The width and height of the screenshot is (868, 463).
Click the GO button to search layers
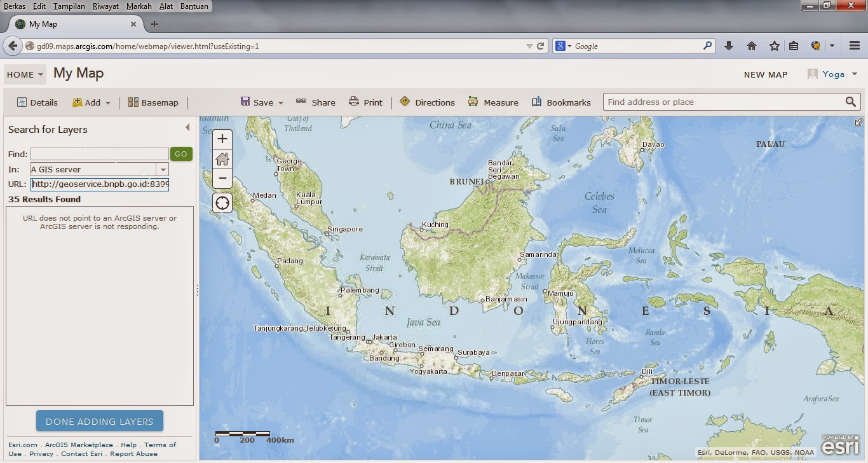click(180, 153)
